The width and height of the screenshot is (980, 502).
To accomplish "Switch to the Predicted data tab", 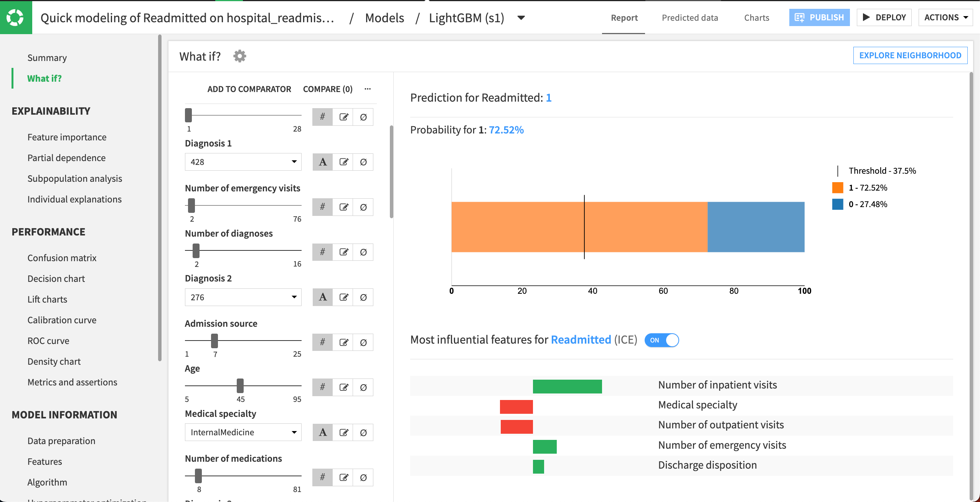I will (x=690, y=18).
